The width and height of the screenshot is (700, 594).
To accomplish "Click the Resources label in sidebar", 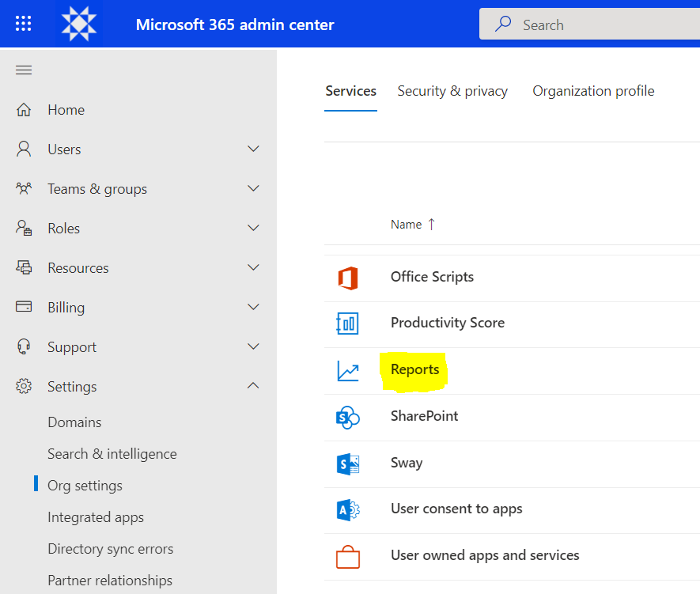I will coord(78,268).
